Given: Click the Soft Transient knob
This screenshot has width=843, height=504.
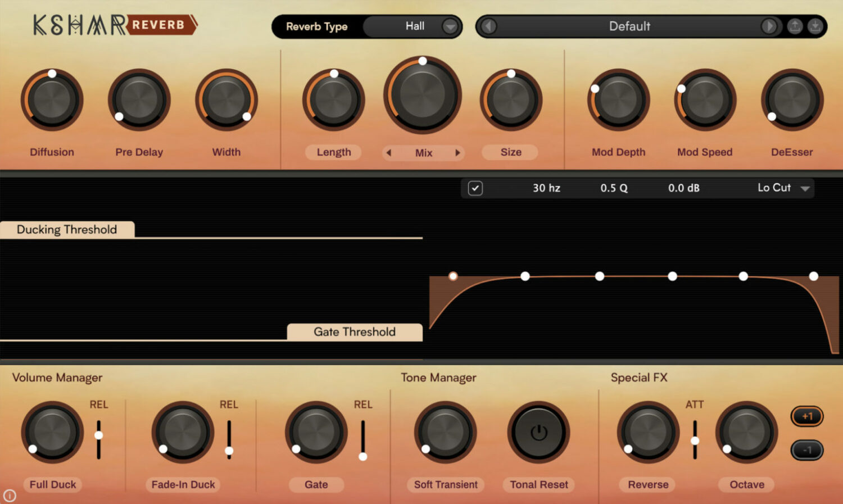Looking at the screenshot, I should [446, 432].
